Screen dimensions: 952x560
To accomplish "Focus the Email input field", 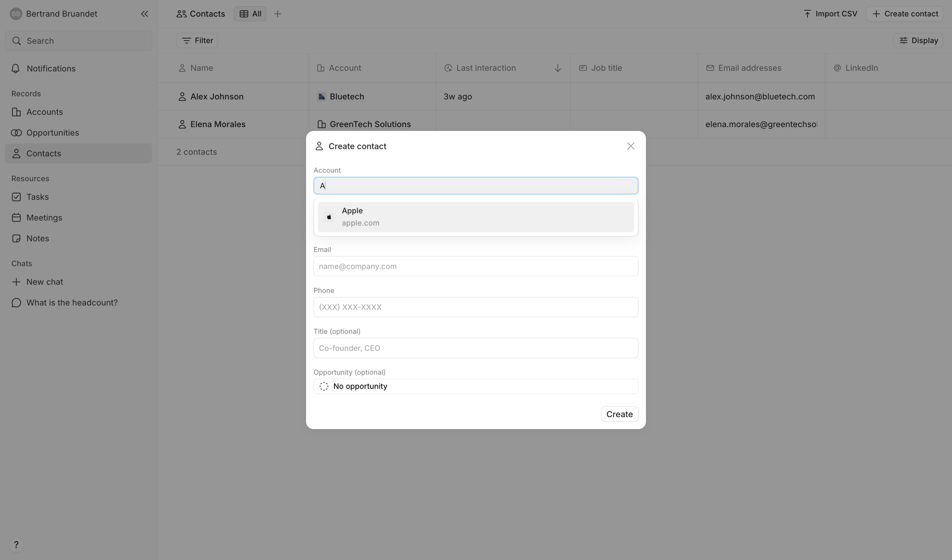I will [476, 266].
